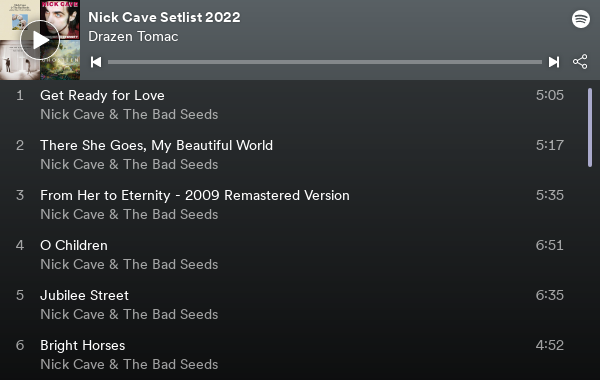Click the track list scrollbar thumb
The height and width of the screenshot is (380, 600).
pyautogui.click(x=590, y=127)
